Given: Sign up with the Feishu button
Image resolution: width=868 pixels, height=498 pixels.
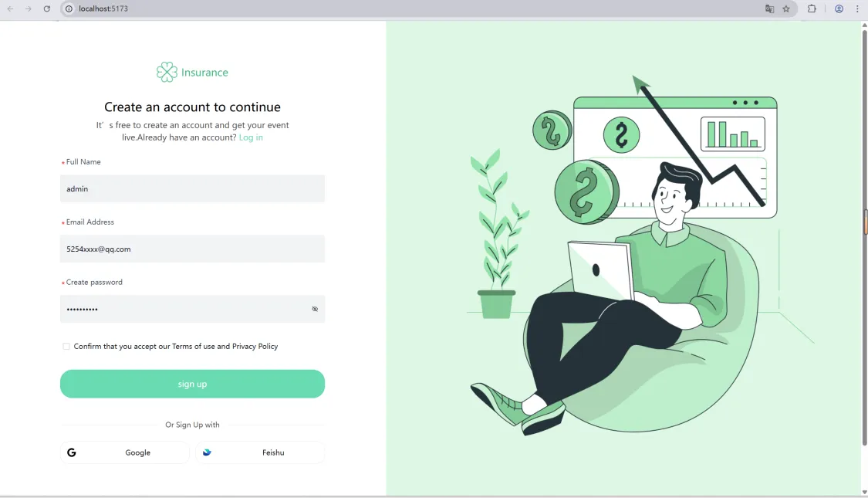Looking at the screenshot, I should pyautogui.click(x=260, y=452).
